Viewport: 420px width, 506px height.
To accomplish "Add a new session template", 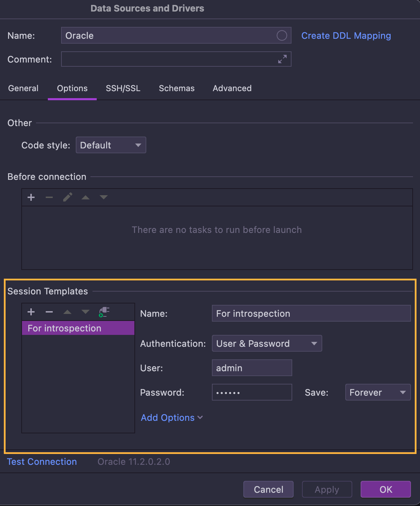I will (31, 312).
